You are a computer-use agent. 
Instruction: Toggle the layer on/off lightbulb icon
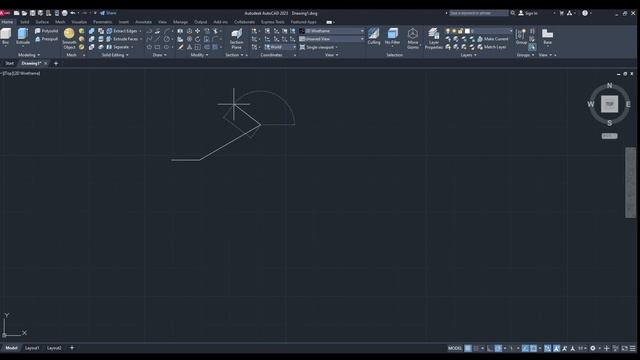click(x=448, y=31)
